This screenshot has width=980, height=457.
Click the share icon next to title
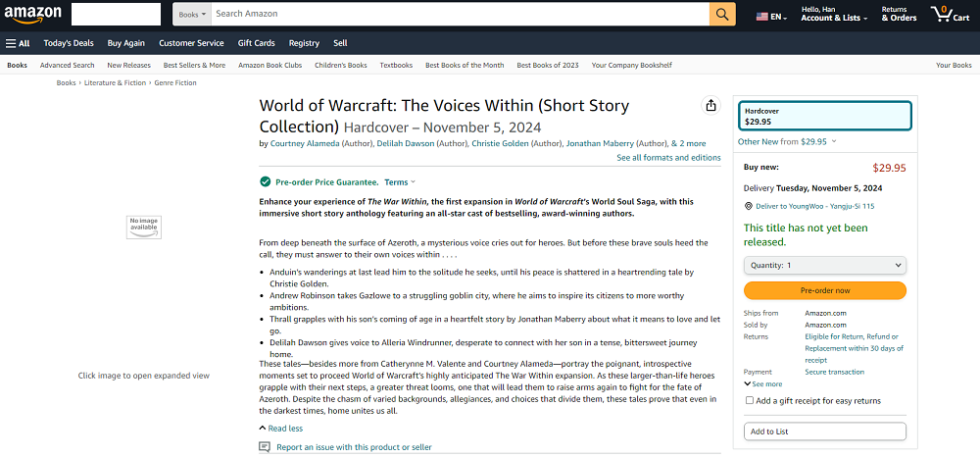tap(710, 106)
